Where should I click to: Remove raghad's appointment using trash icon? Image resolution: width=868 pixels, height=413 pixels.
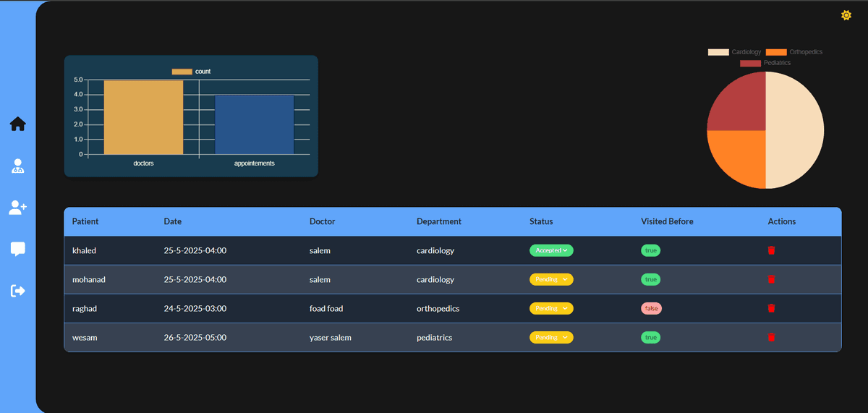click(x=771, y=308)
